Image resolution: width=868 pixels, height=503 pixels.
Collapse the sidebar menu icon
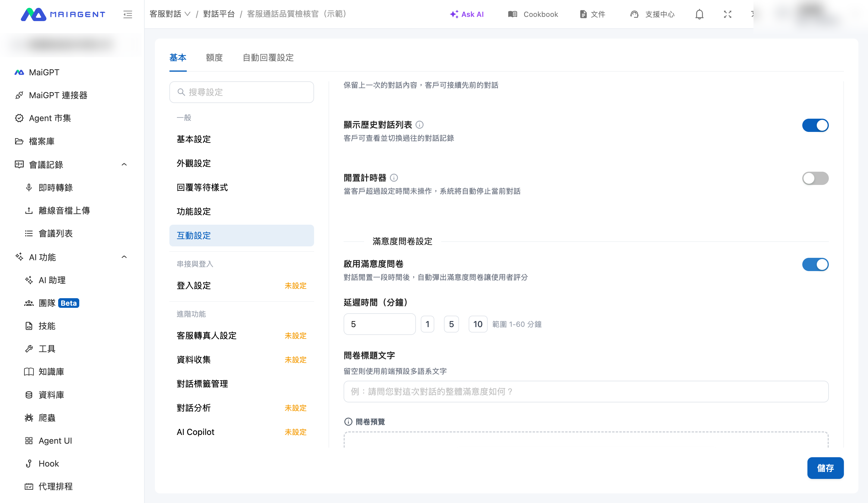(x=128, y=14)
